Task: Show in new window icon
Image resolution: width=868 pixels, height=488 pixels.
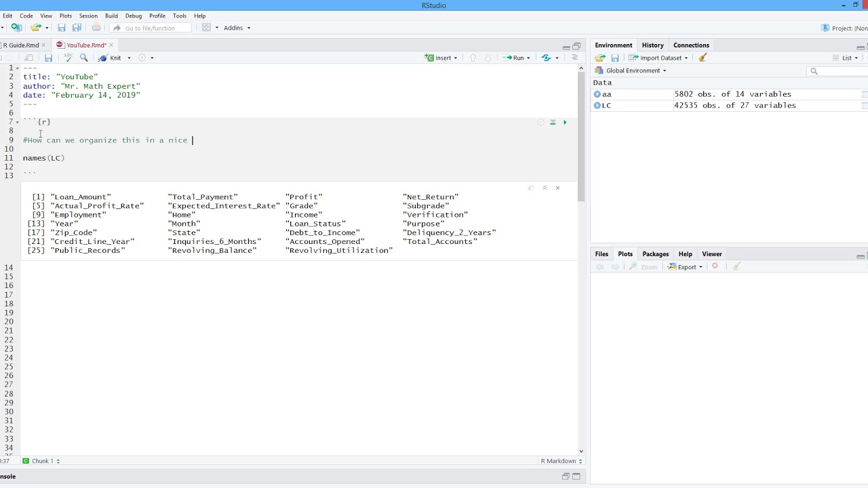Action: tap(29, 58)
